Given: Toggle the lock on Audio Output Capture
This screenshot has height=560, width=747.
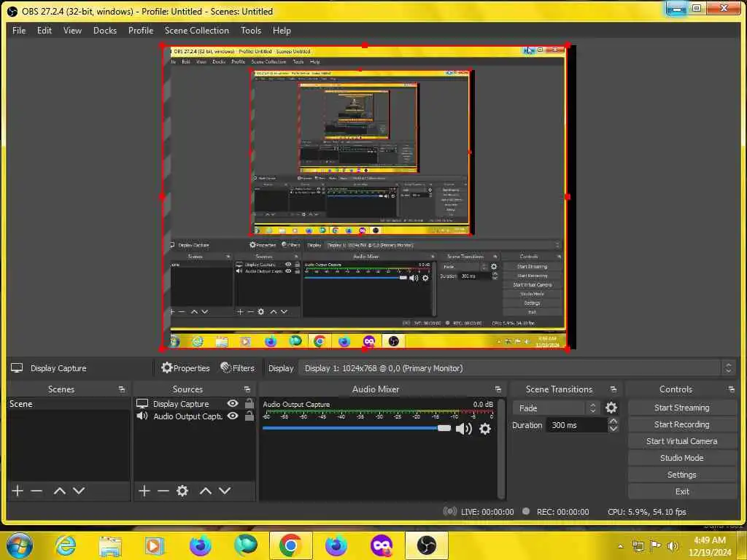Looking at the screenshot, I should [x=249, y=416].
